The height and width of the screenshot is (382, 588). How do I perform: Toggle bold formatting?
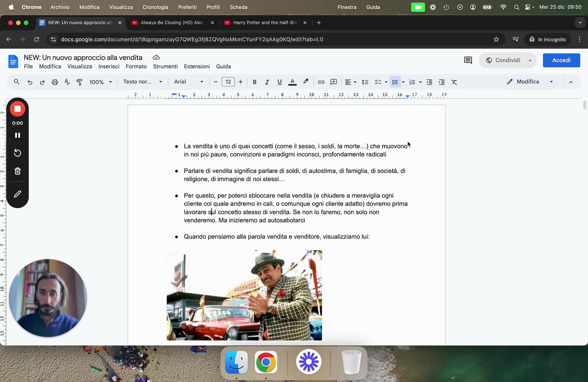pyautogui.click(x=254, y=82)
